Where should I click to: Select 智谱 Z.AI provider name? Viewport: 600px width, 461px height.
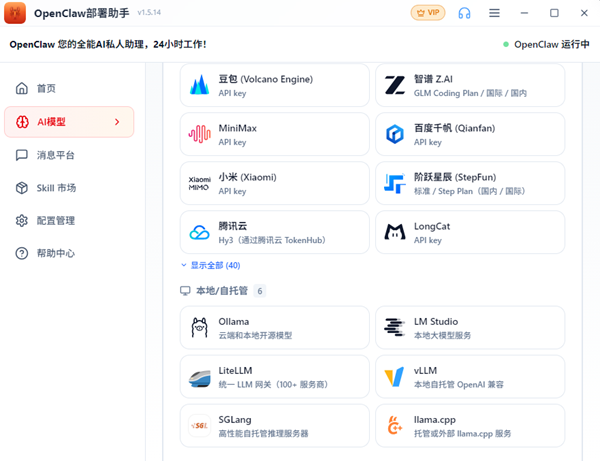coord(433,79)
